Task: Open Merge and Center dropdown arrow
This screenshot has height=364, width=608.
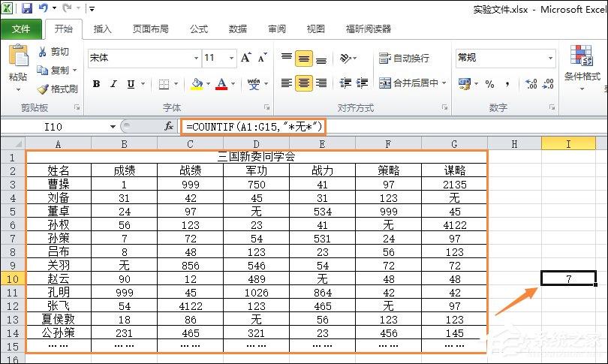Action: [444, 83]
